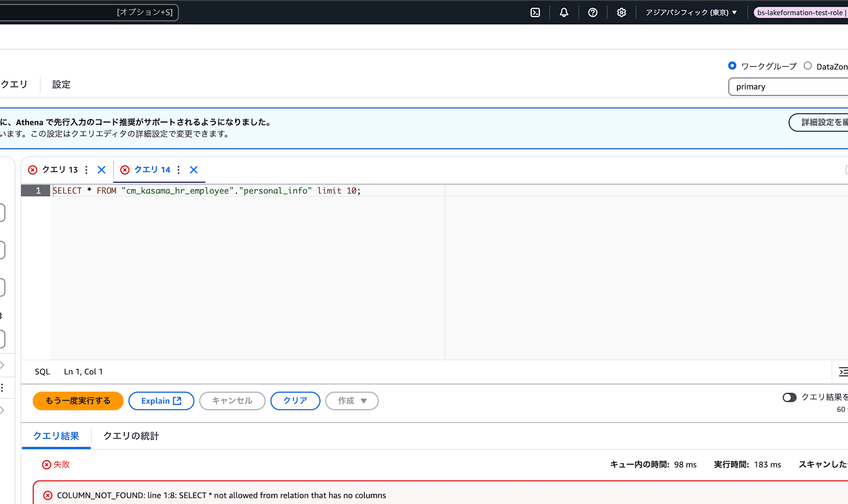Click the 失敗 error message area
The width and height of the screenshot is (848, 504).
(x=57, y=465)
